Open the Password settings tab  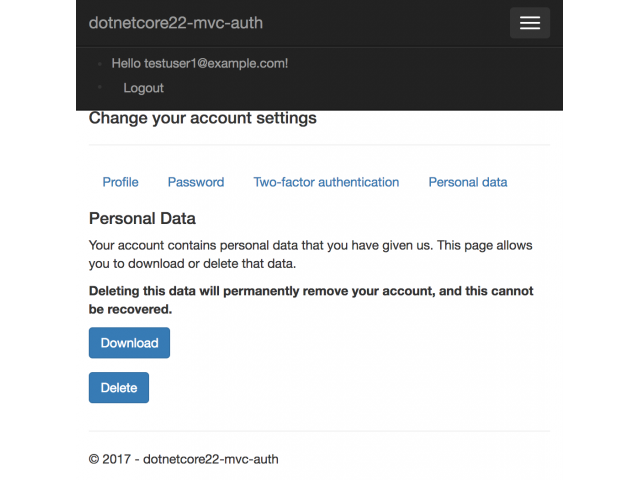pos(196,182)
